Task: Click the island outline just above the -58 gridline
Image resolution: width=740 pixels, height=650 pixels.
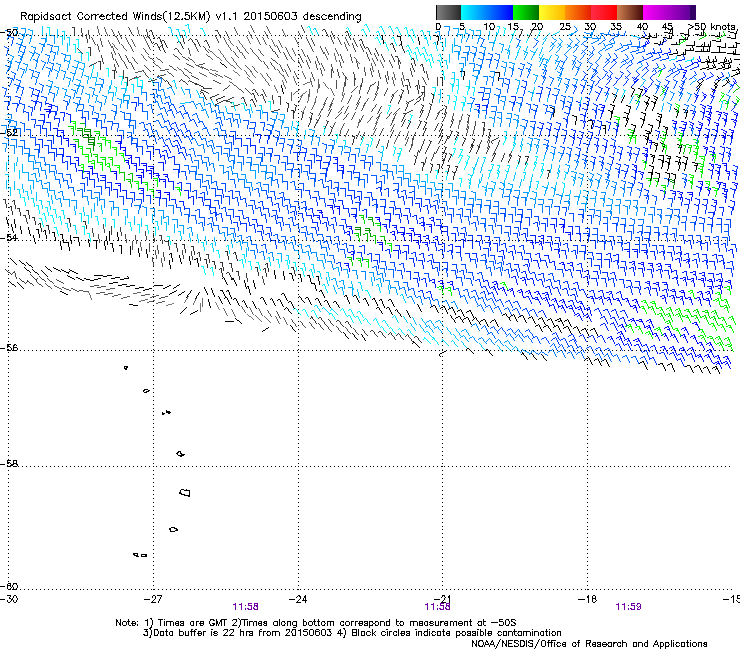Action: 180,454
